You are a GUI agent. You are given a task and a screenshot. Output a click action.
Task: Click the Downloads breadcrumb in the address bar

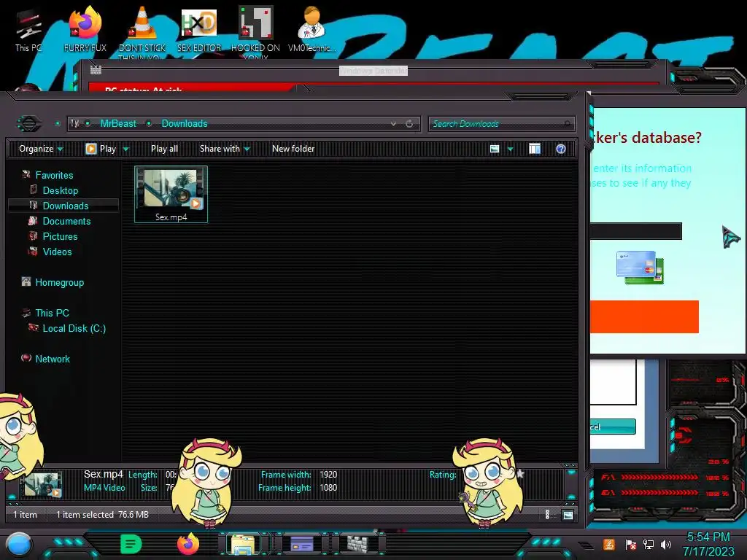185,123
